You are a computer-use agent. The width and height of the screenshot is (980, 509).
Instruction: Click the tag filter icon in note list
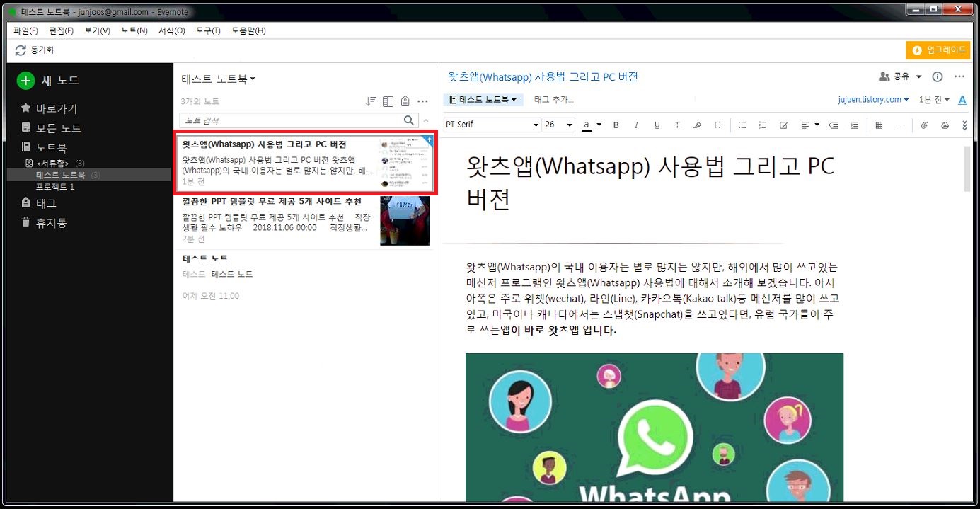tap(405, 101)
